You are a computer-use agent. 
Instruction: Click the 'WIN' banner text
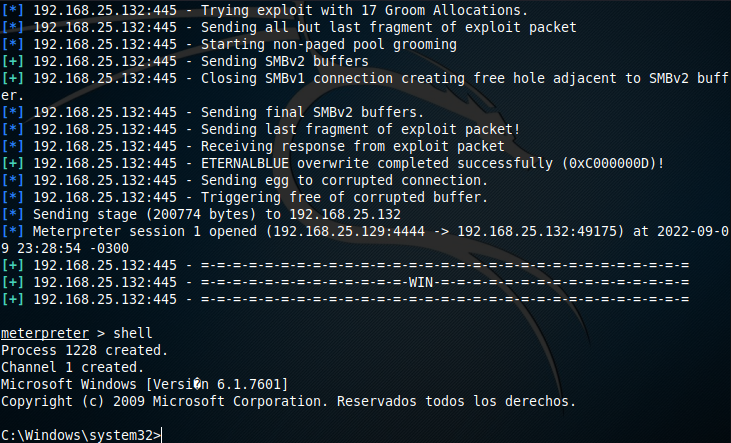point(421,283)
